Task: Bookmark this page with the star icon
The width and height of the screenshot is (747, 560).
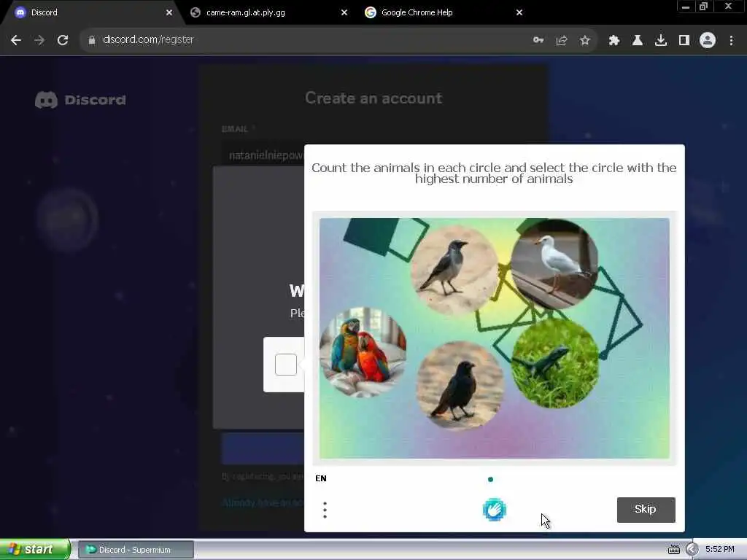Action: click(585, 40)
